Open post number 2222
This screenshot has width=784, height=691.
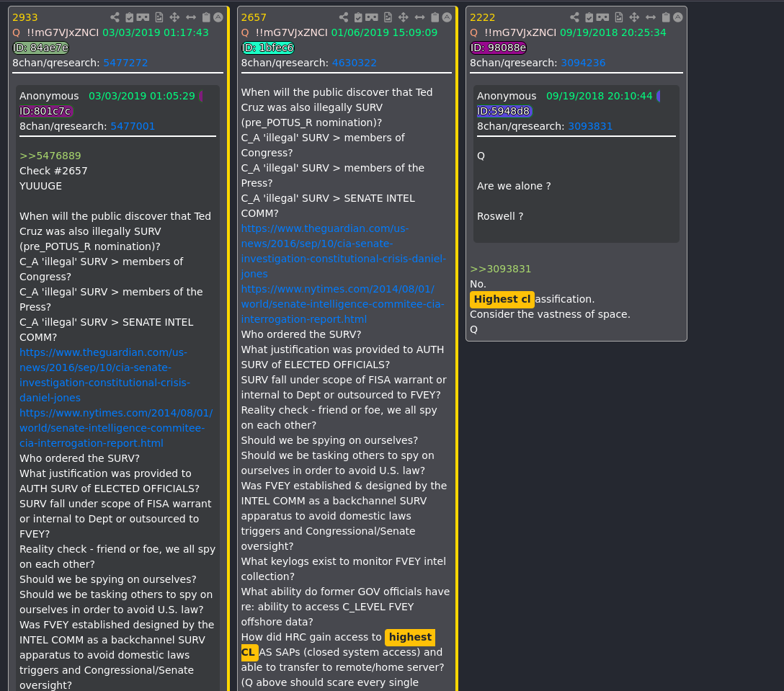tap(483, 17)
